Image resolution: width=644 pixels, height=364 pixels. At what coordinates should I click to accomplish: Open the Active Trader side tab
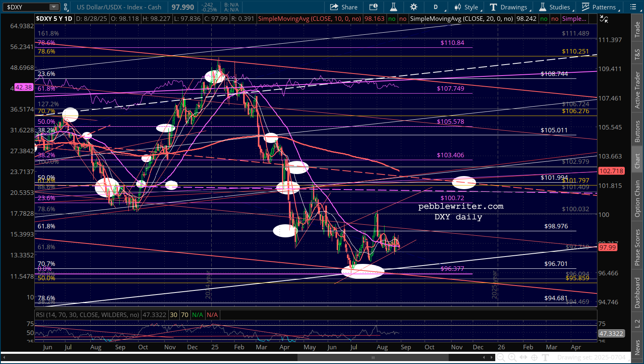point(637,90)
